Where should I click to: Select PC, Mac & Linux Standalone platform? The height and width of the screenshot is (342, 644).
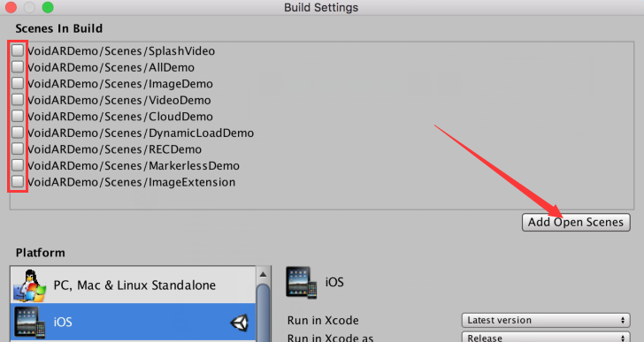click(x=133, y=285)
